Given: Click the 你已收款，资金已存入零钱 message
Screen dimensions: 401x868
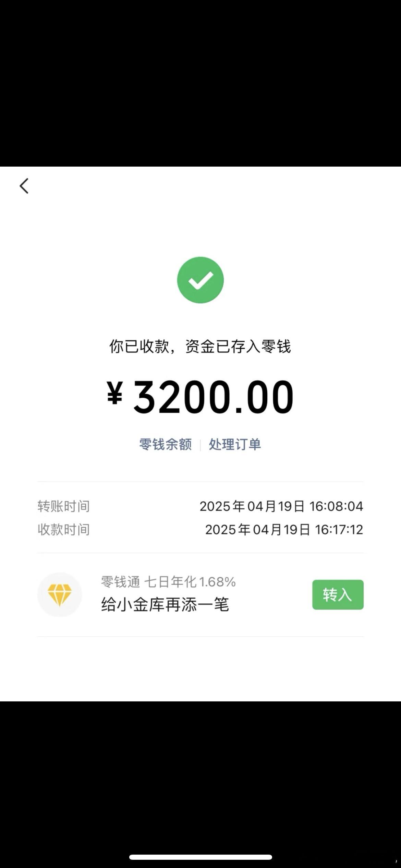Looking at the screenshot, I should point(200,347).
